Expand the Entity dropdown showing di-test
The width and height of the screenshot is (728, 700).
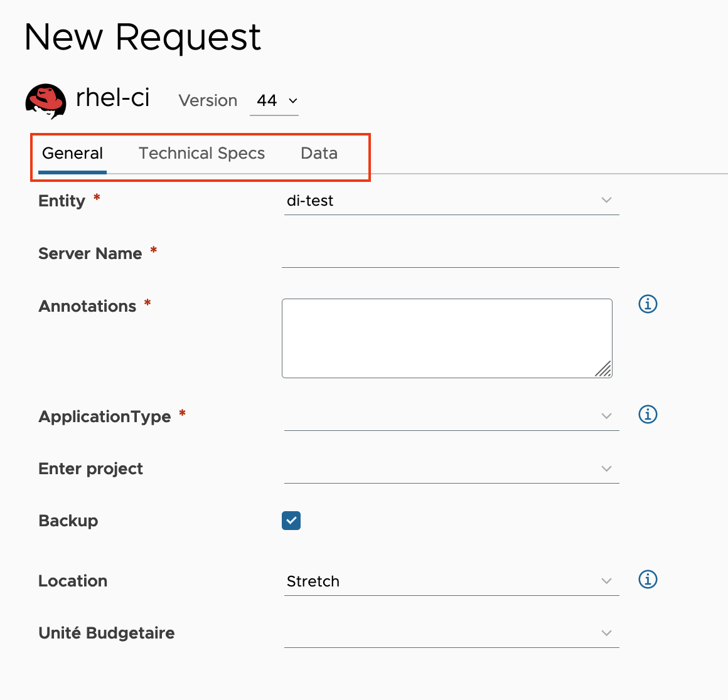[451, 201]
